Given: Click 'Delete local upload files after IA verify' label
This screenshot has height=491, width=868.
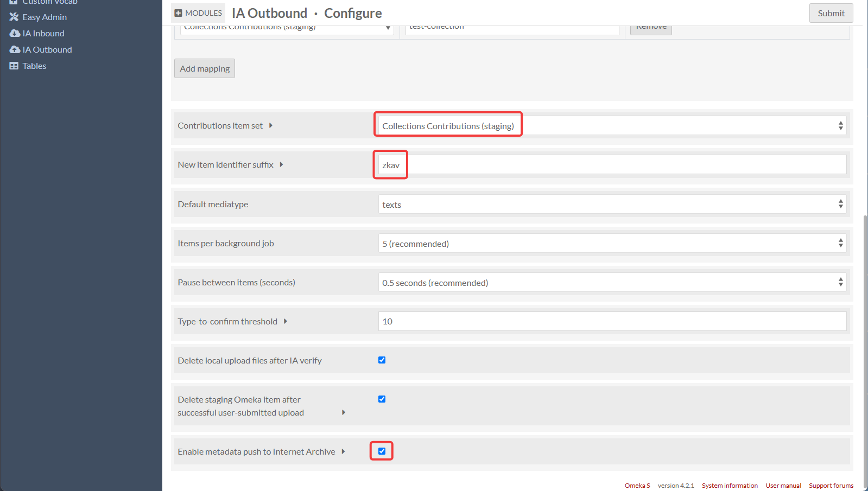Looking at the screenshot, I should [250, 360].
